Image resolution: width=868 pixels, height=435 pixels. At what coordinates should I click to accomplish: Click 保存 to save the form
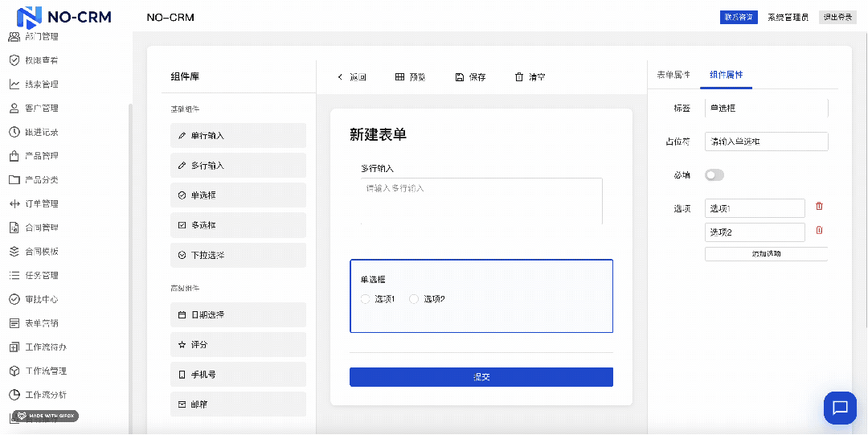tap(470, 77)
